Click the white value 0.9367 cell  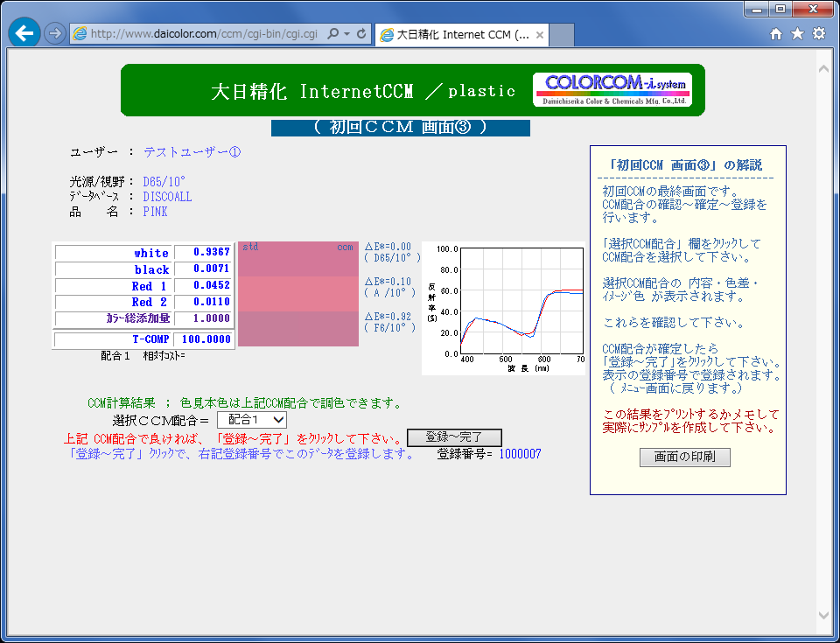[204, 252]
